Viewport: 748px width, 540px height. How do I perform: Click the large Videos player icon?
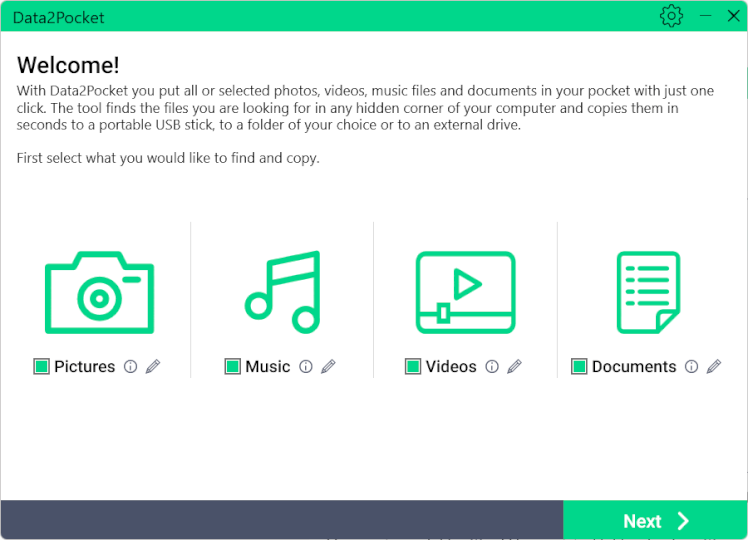pyautogui.click(x=466, y=292)
